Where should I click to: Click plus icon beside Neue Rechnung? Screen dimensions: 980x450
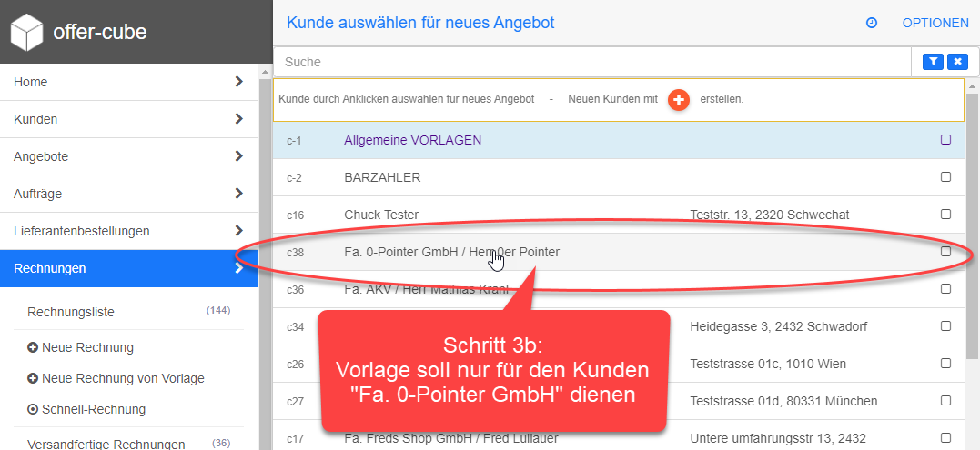pos(33,347)
